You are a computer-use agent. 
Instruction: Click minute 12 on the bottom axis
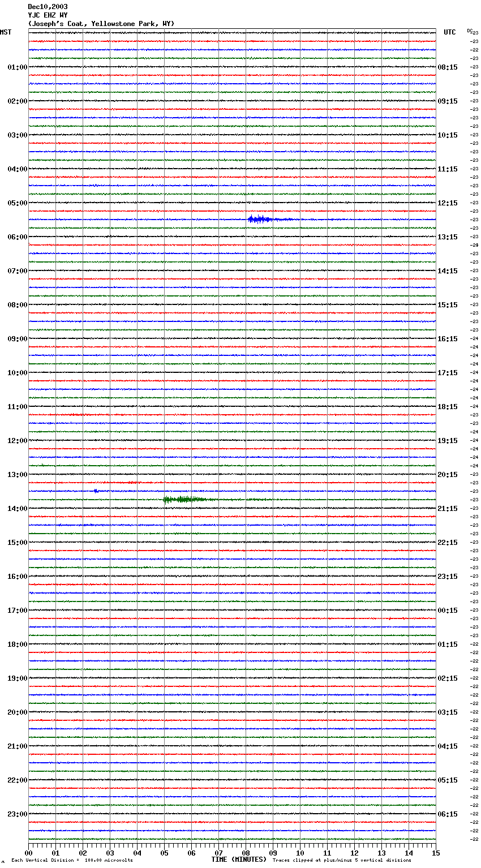tap(354, 853)
